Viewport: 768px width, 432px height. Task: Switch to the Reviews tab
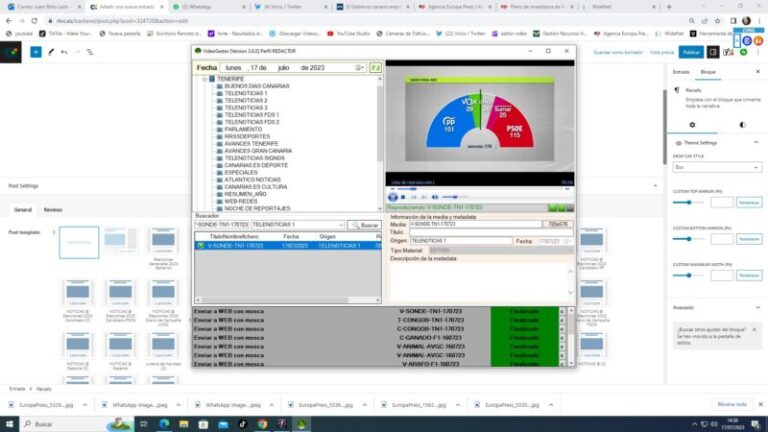point(53,210)
